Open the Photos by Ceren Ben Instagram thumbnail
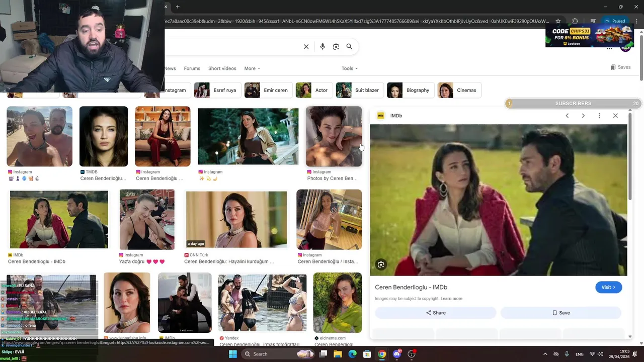The image size is (644, 362). 334,136
